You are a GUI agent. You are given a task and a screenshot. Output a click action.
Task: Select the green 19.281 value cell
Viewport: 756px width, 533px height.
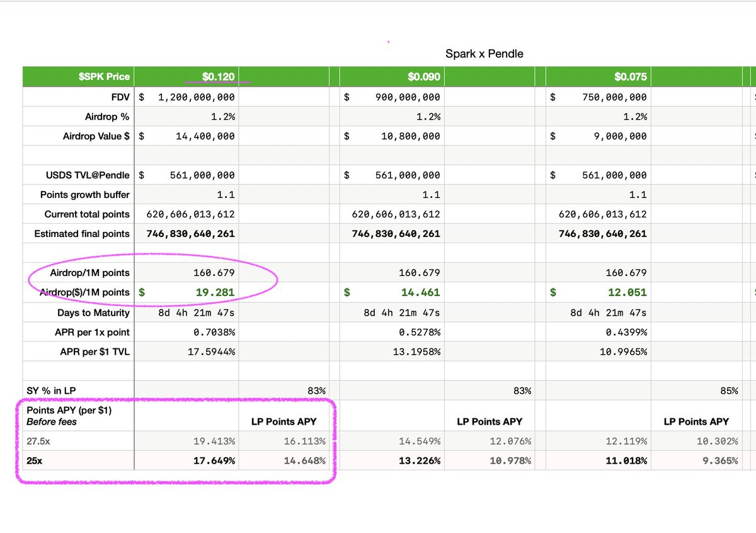pyautogui.click(x=186, y=292)
